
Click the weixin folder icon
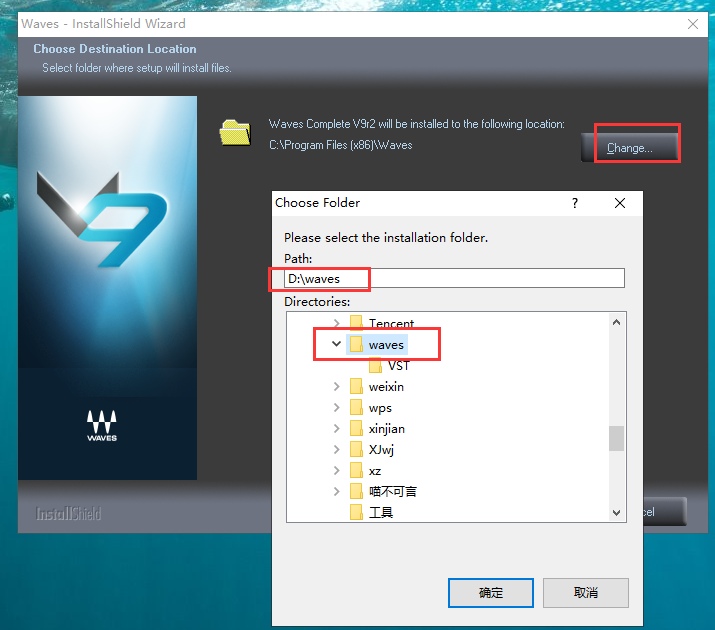(357, 387)
